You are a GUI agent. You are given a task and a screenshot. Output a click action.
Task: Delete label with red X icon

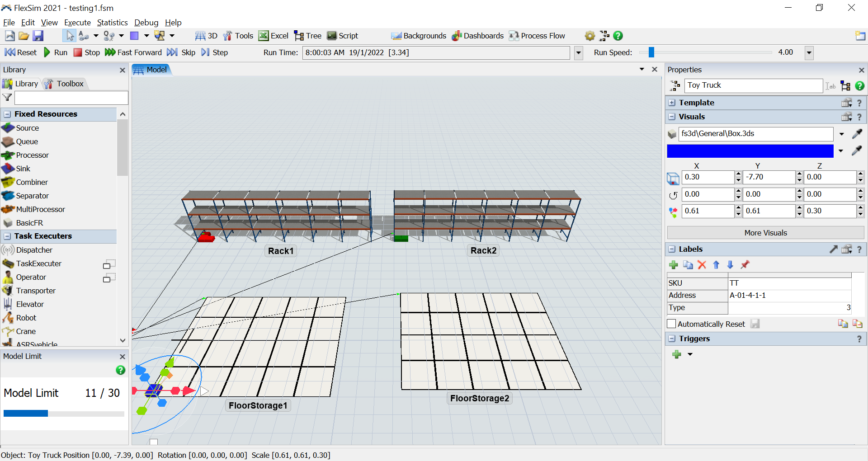click(x=702, y=265)
